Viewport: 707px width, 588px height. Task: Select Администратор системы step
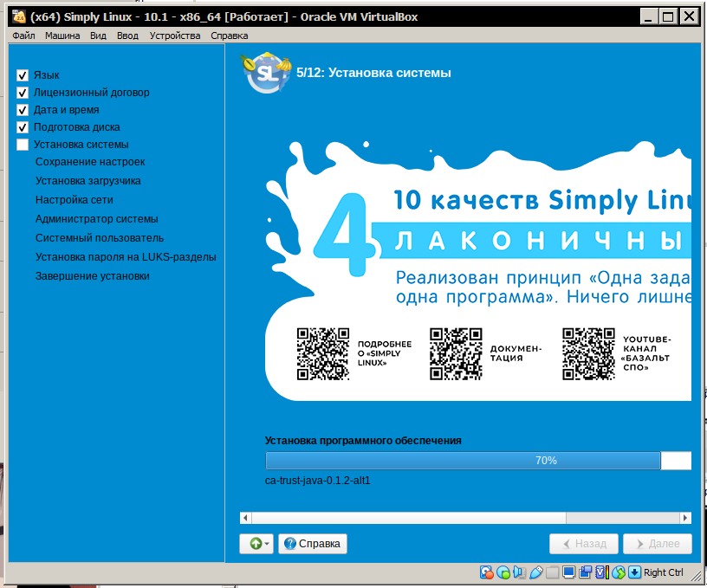[x=96, y=219]
